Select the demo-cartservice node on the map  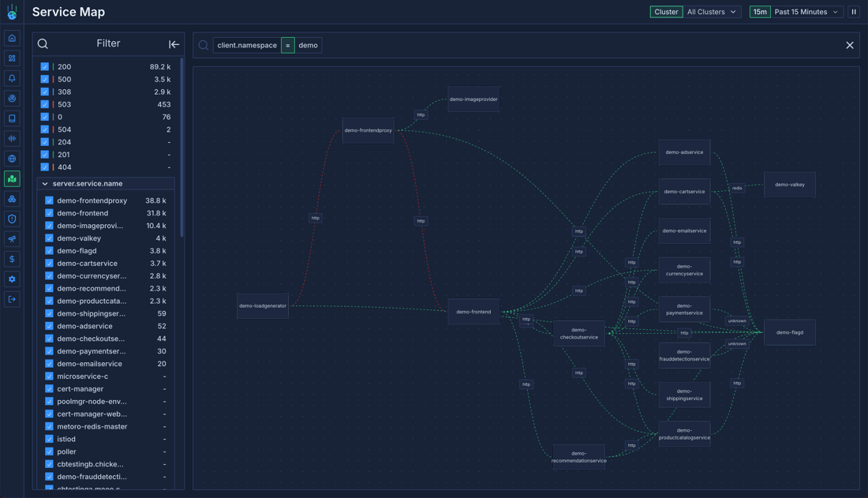[x=684, y=192]
